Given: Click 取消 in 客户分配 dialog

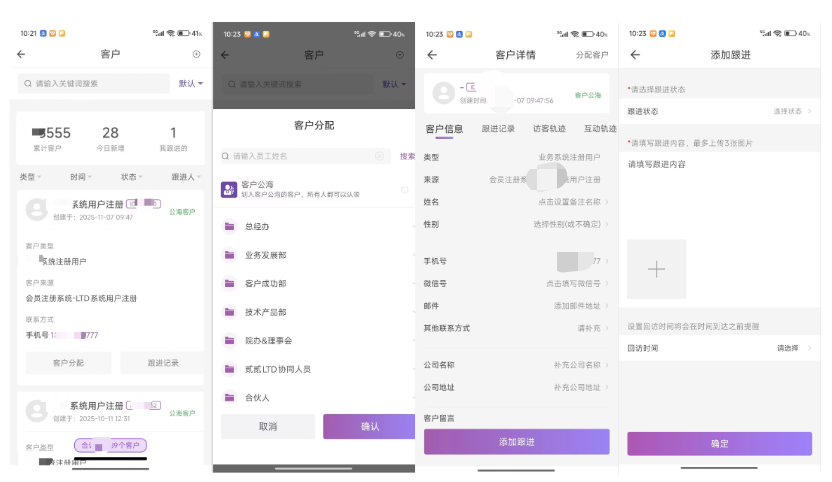Looking at the screenshot, I should (268, 426).
